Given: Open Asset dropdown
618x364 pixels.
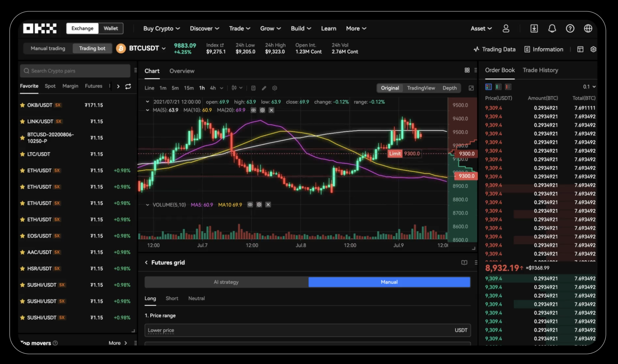Looking at the screenshot, I should [481, 28].
